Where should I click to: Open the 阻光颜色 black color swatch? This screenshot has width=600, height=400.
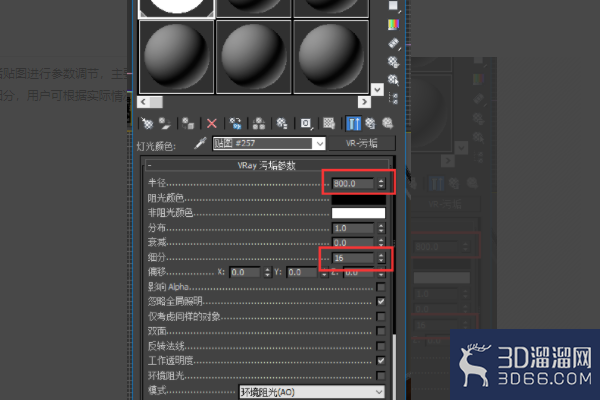359,199
